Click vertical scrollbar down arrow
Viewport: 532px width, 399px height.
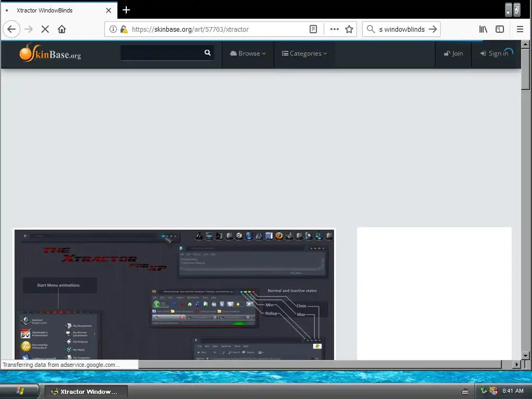click(x=526, y=356)
